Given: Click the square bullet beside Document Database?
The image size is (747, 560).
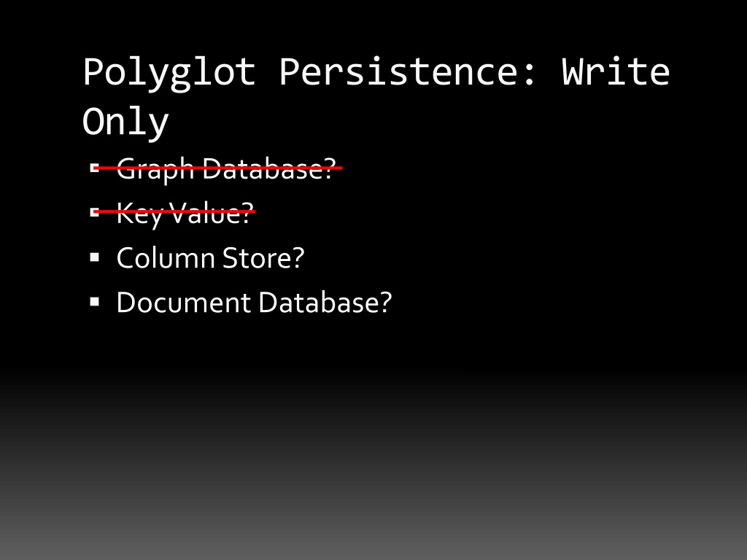Looking at the screenshot, I should pos(94,302).
